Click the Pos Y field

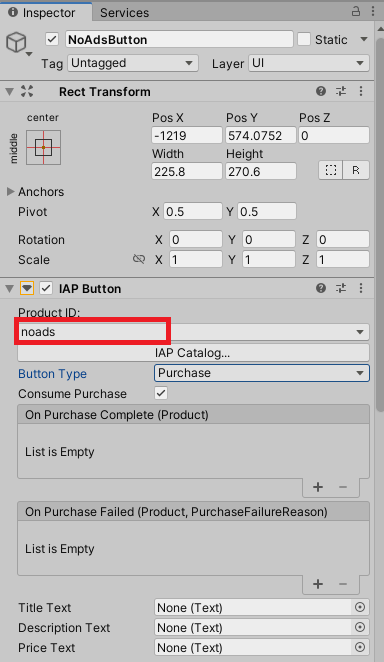(261, 136)
